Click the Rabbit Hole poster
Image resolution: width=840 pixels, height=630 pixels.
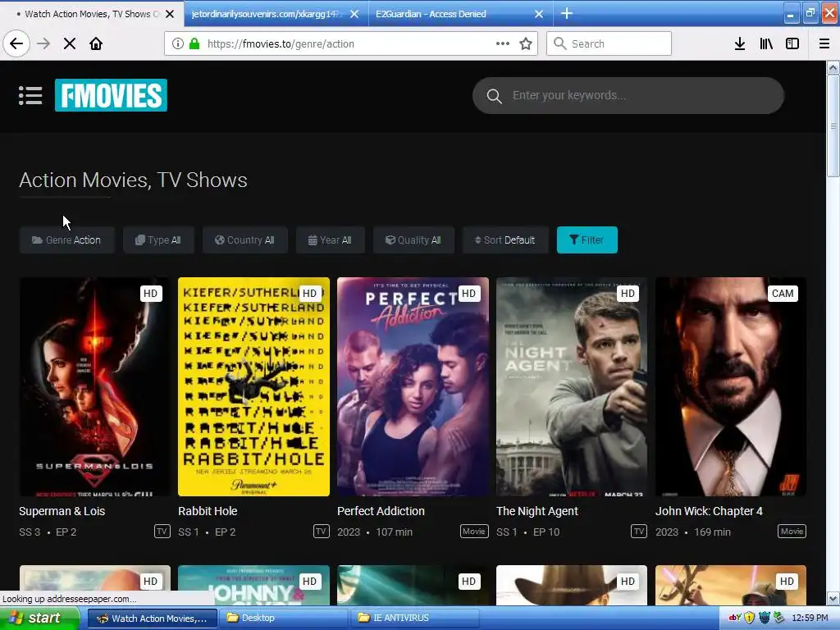[254, 386]
